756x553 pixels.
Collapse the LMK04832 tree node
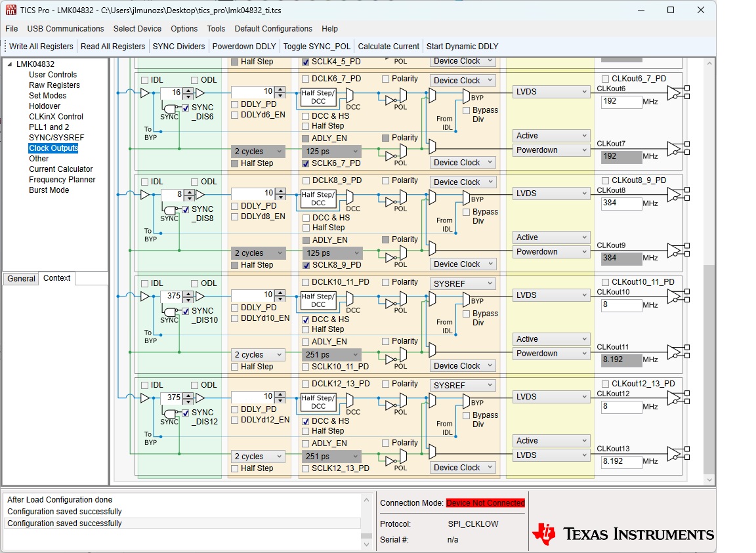click(10, 64)
